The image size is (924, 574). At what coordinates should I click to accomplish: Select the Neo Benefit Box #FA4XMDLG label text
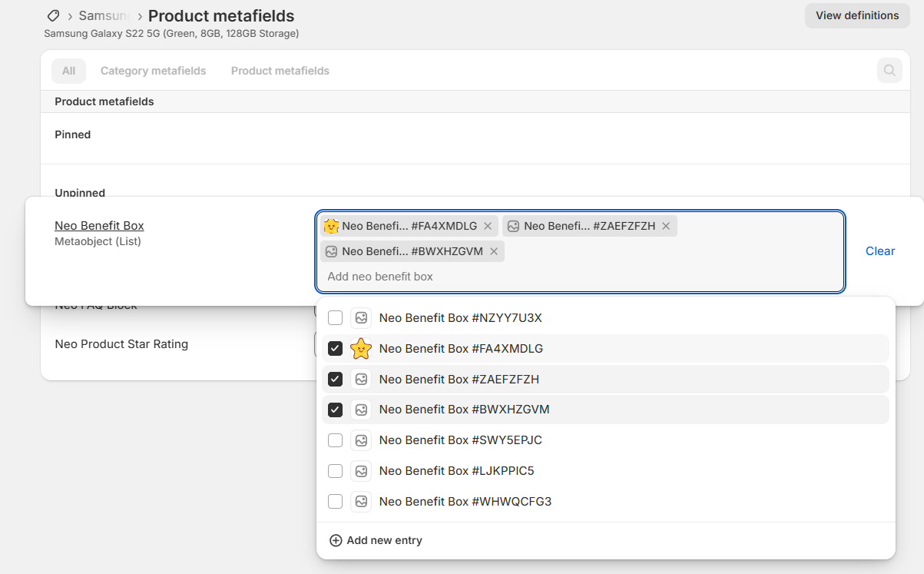tap(461, 349)
